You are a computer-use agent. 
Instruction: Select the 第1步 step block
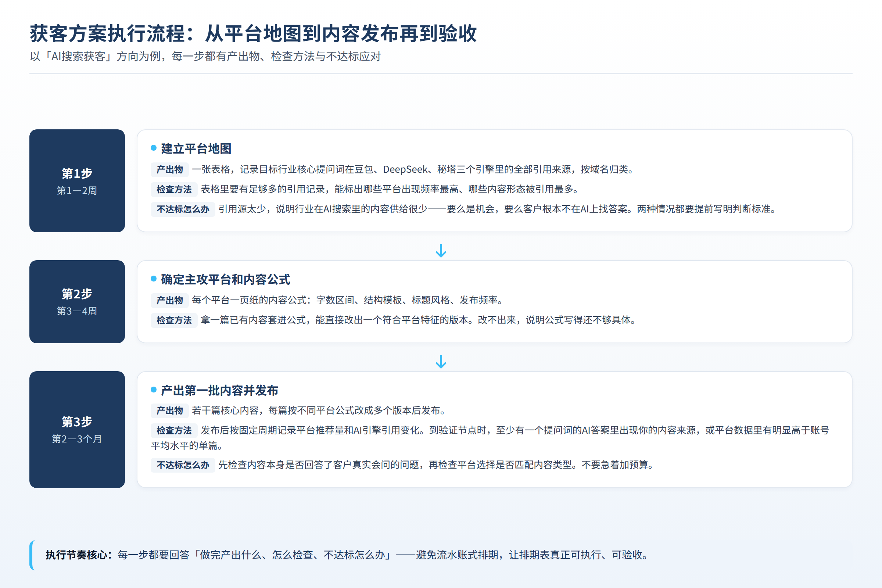[77, 181]
